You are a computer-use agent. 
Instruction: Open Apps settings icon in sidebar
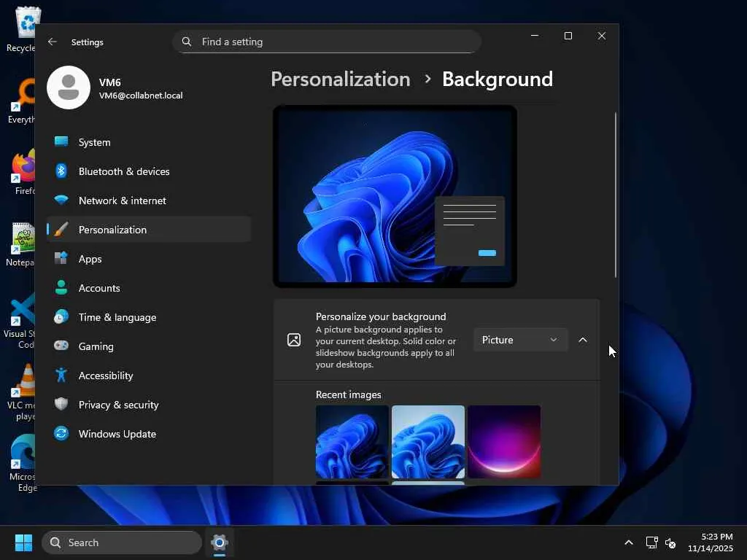click(x=61, y=259)
